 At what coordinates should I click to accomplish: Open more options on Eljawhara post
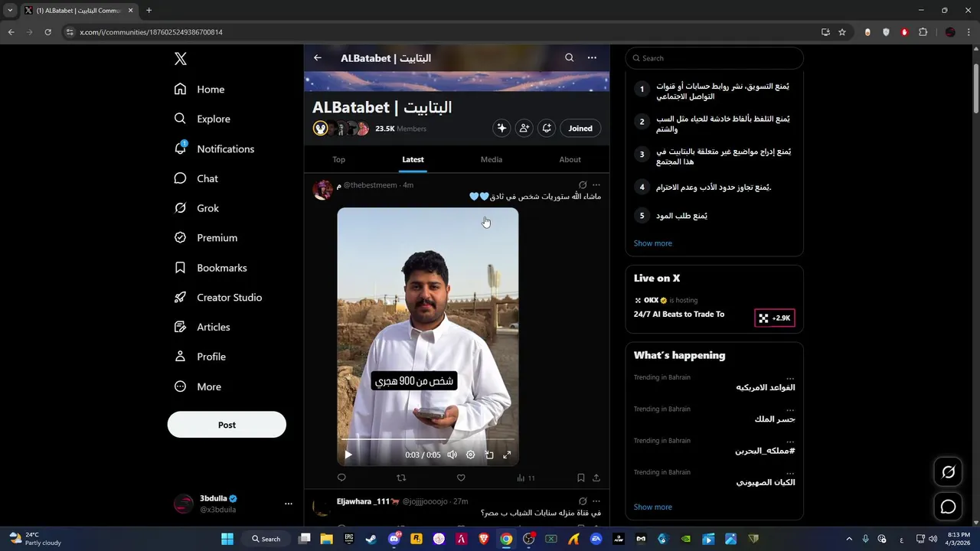596,501
